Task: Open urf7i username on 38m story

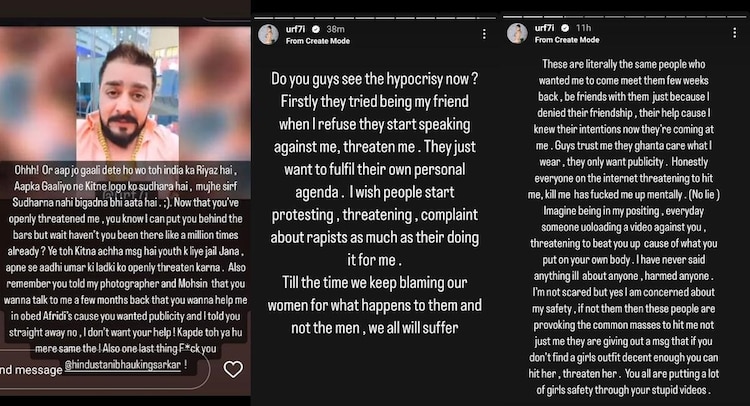Action: 295,29
